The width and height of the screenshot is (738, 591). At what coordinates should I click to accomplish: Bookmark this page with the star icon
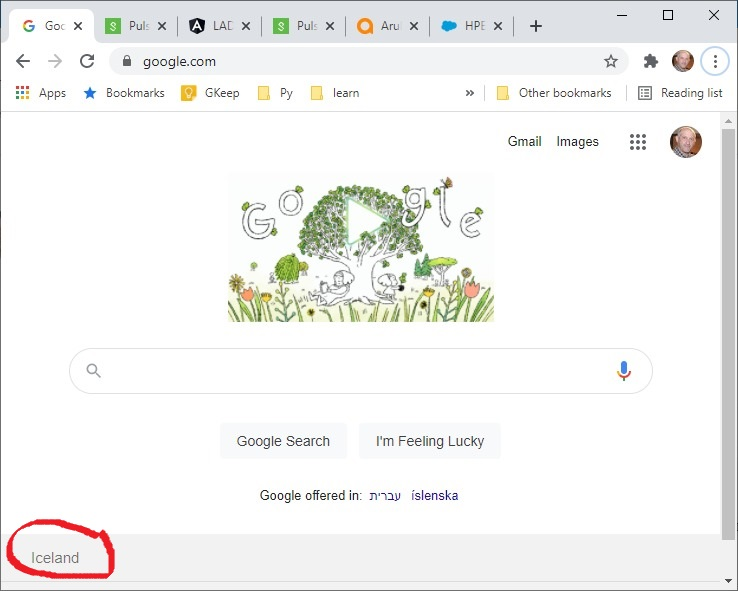611,61
